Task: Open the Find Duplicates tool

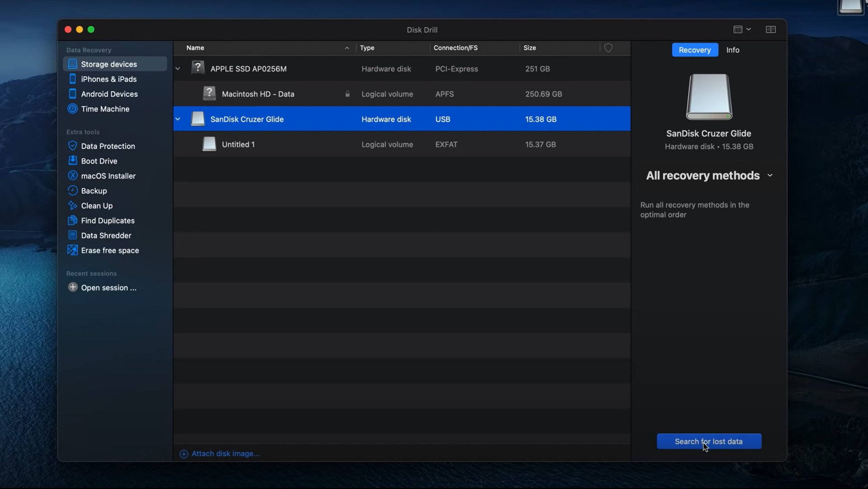Action: 108,220
